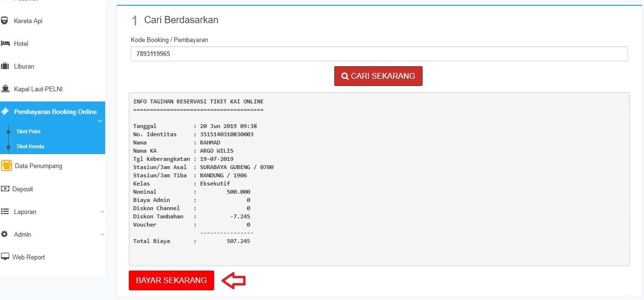Pay with the BAYAR SEKARANG button
Screen dimensions: 644x300
[x=171, y=280]
